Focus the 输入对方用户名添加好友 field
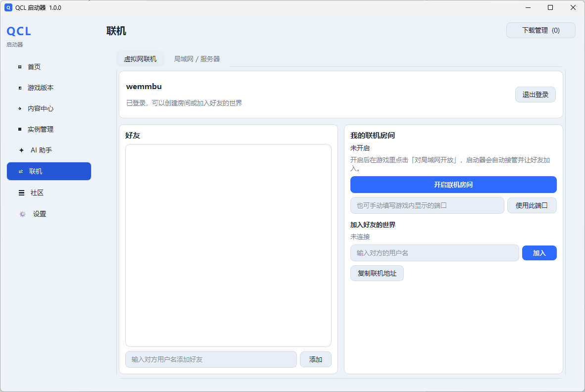The width and height of the screenshot is (585, 392). coord(211,359)
